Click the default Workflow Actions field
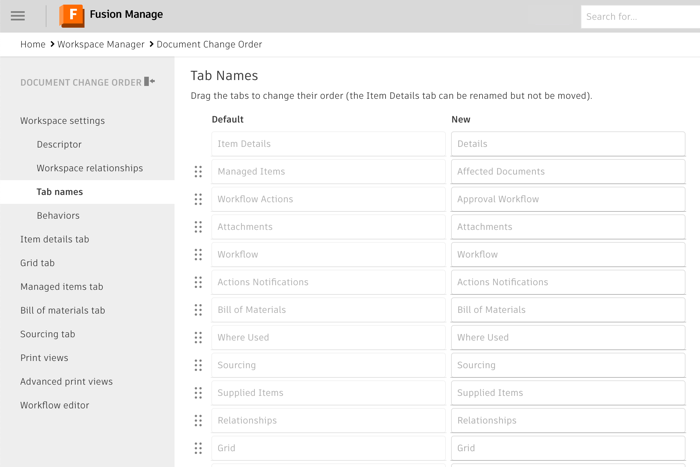700x467 pixels. (328, 199)
